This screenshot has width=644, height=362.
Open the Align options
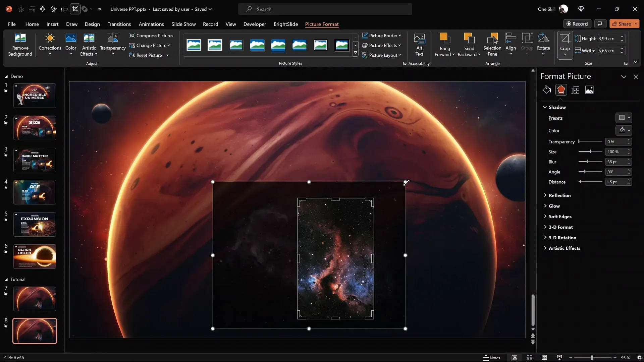511,44
